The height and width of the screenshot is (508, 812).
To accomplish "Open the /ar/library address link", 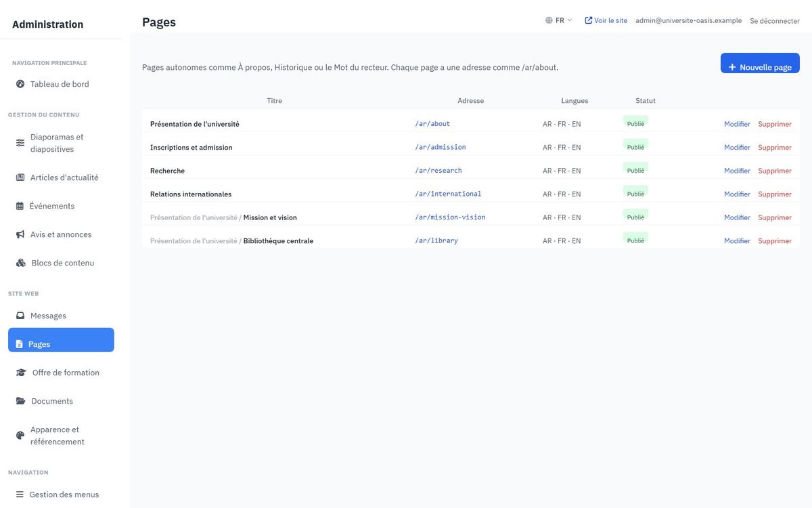I will [x=436, y=240].
